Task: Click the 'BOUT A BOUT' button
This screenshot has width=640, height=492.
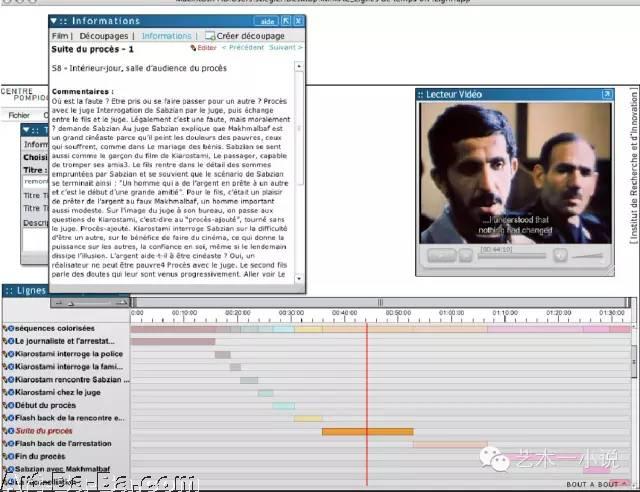Action: pos(597,484)
